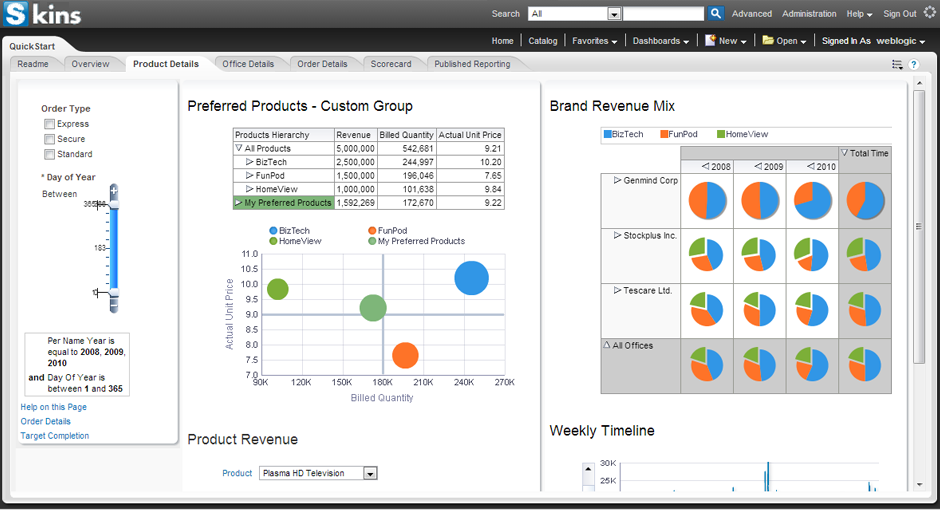
Task: Open the Help menu
Action: [x=859, y=14]
